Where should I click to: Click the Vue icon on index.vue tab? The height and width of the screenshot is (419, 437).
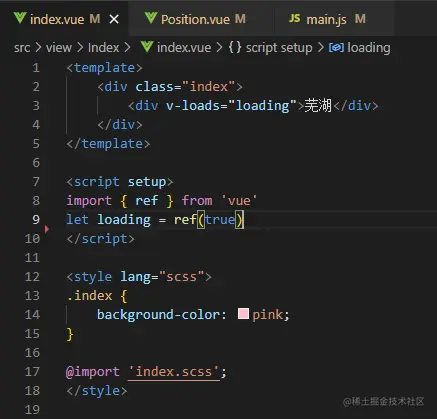[20, 18]
